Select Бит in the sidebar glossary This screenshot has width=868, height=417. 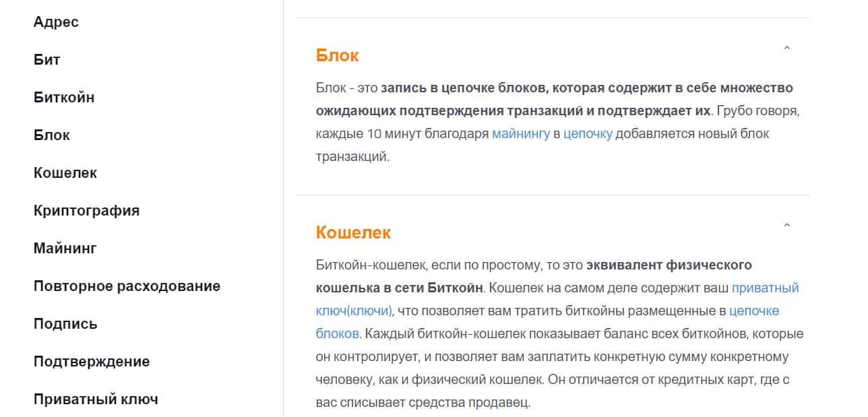pos(46,60)
